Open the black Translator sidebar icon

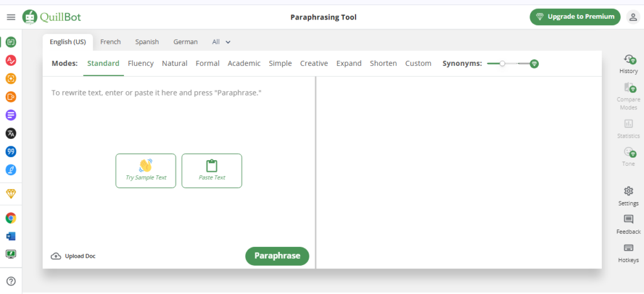click(11, 133)
